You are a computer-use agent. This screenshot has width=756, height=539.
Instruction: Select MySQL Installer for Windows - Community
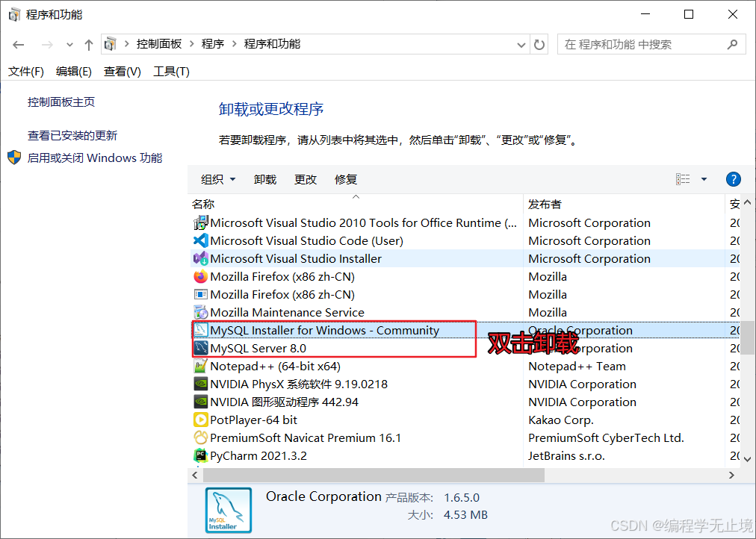465,330
